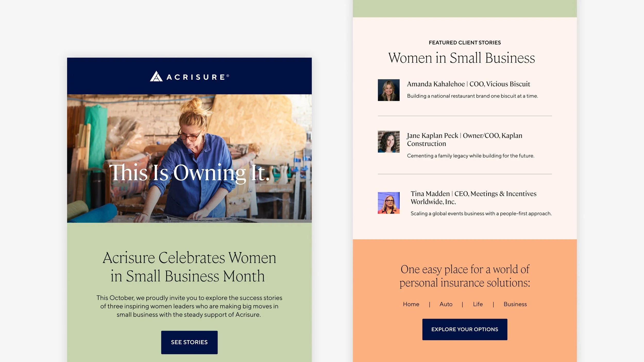Click 'Cementing a family legacy' description text
644x362 pixels.
pyautogui.click(x=471, y=156)
